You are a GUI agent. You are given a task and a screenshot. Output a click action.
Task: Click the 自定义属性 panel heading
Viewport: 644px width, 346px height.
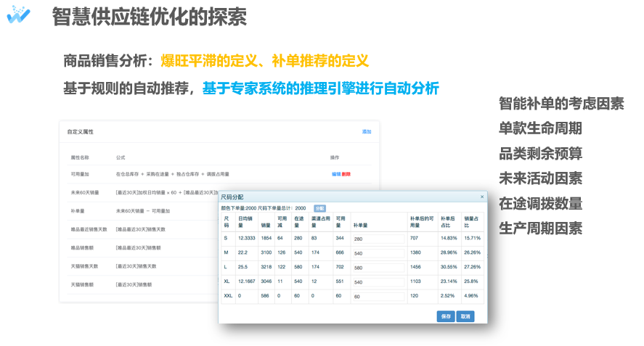point(81,132)
